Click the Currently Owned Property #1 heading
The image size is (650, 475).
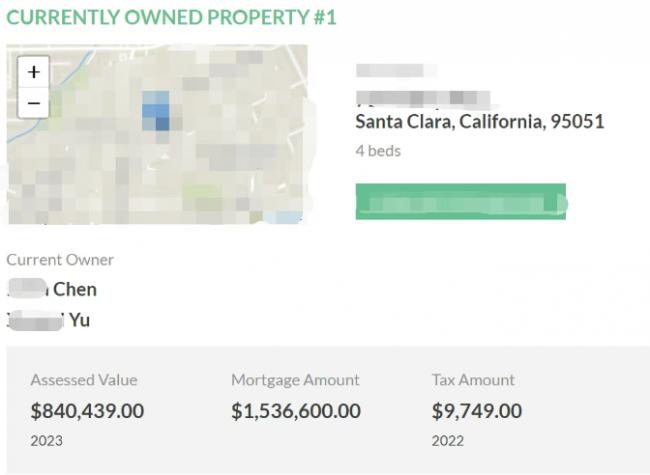[171, 17]
